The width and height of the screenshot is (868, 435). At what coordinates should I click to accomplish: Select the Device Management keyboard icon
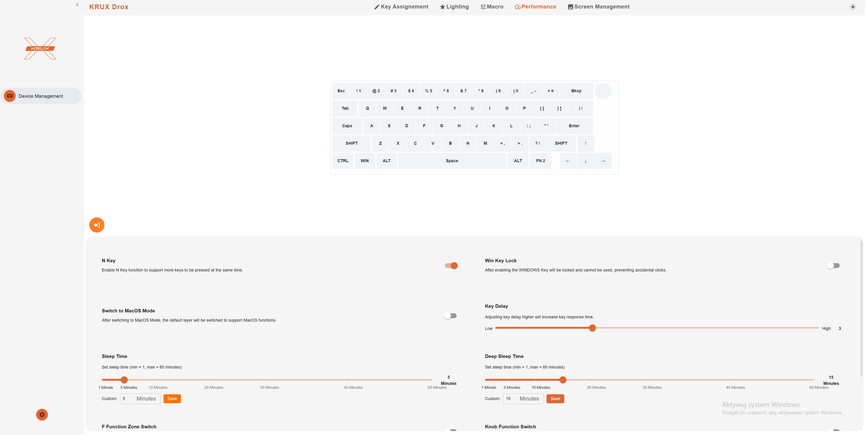(10, 96)
